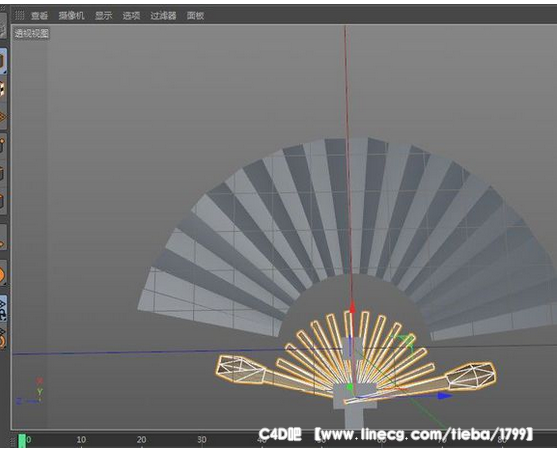Image resolution: width=559 pixels, height=451 pixels.
Task: Click frame 10 on the timeline ruler
Action: coord(81,440)
